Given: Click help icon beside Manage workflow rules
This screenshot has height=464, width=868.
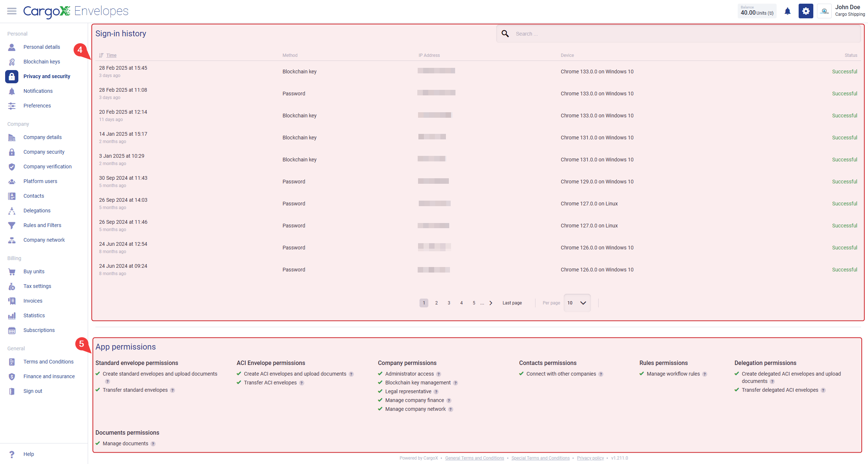Looking at the screenshot, I should 705,374.
